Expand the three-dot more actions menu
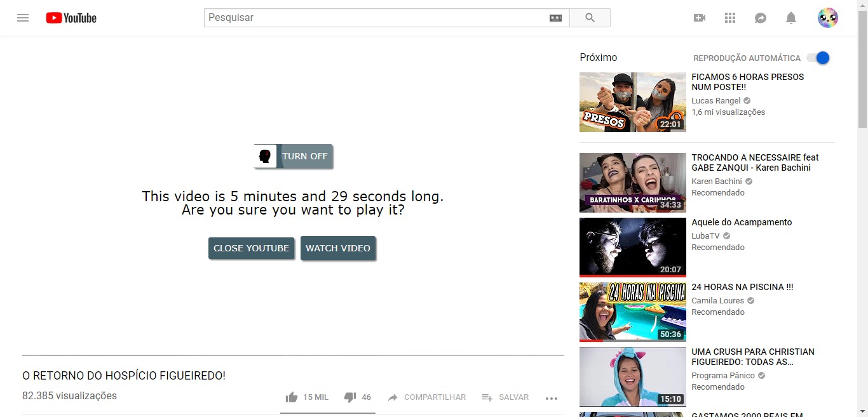Image resolution: width=868 pixels, height=417 pixels. pyautogui.click(x=552, y=398)
